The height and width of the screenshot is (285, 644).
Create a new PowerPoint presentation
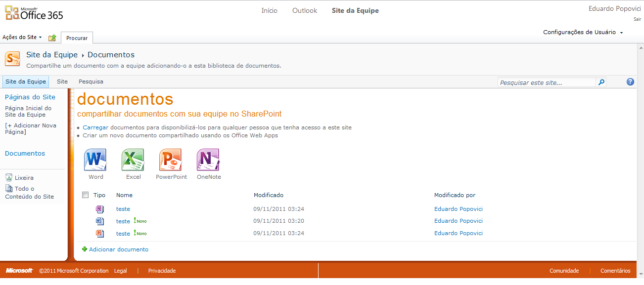171,160
